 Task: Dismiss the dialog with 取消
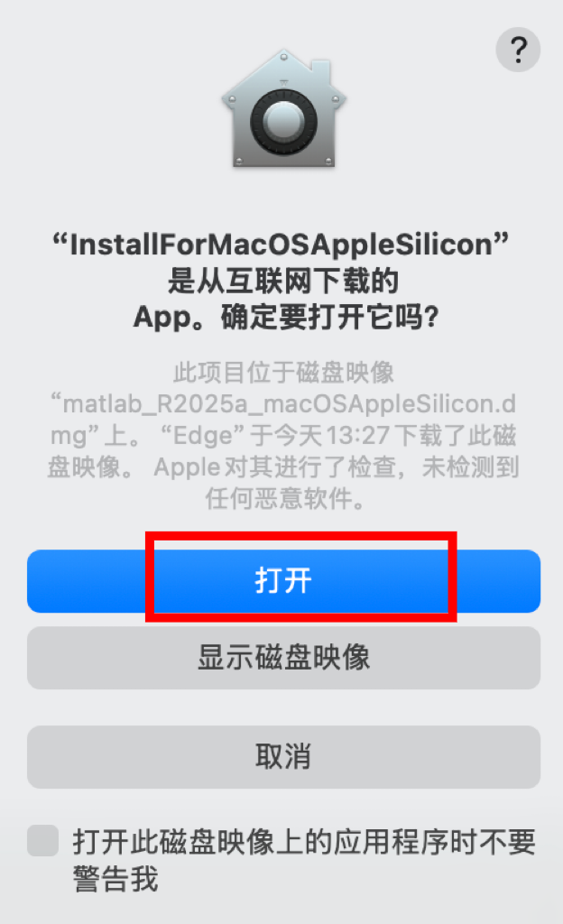[284, 757]
